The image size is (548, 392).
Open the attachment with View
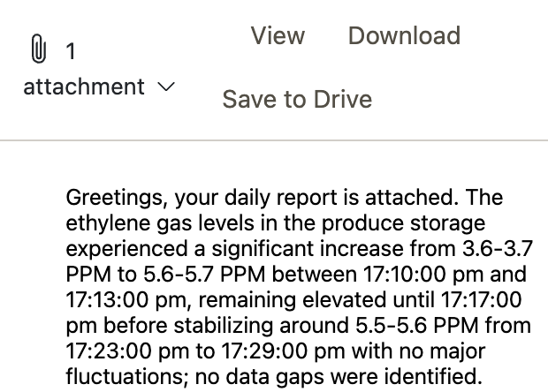[278, 35]
